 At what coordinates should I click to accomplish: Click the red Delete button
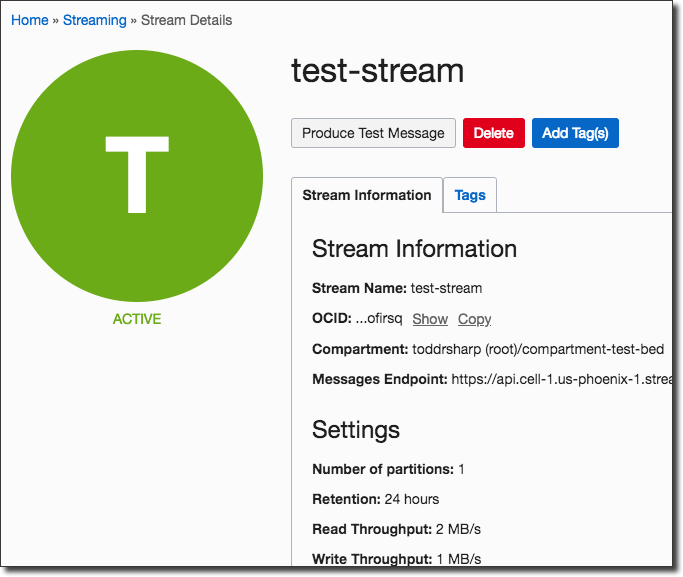point(493,133)
